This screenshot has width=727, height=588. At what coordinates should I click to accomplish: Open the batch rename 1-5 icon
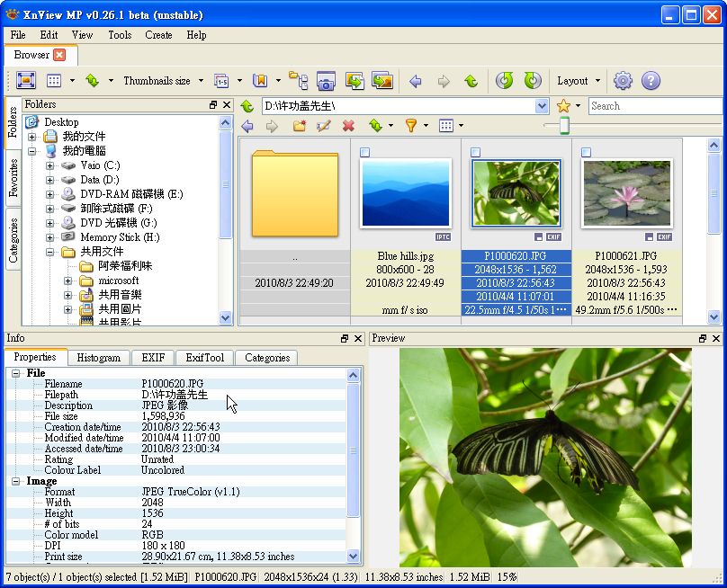tap(221, 81)
